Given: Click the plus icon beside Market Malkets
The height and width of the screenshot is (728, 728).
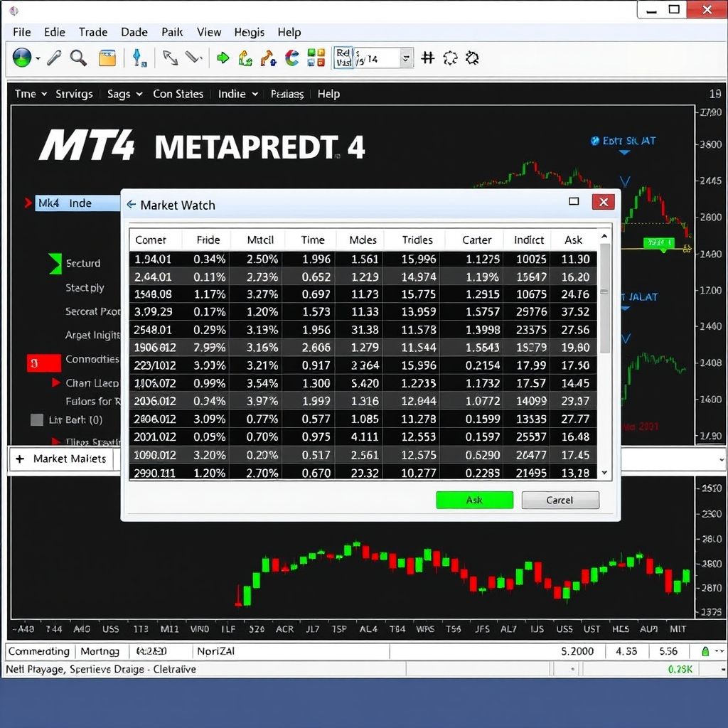Looking at the screenshot, I should 20,459.
